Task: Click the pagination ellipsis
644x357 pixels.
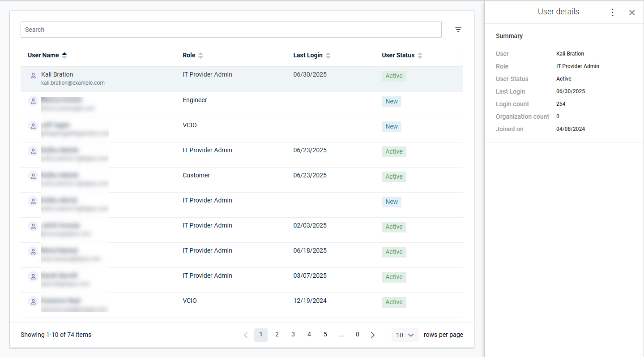Action: point(341,335)
